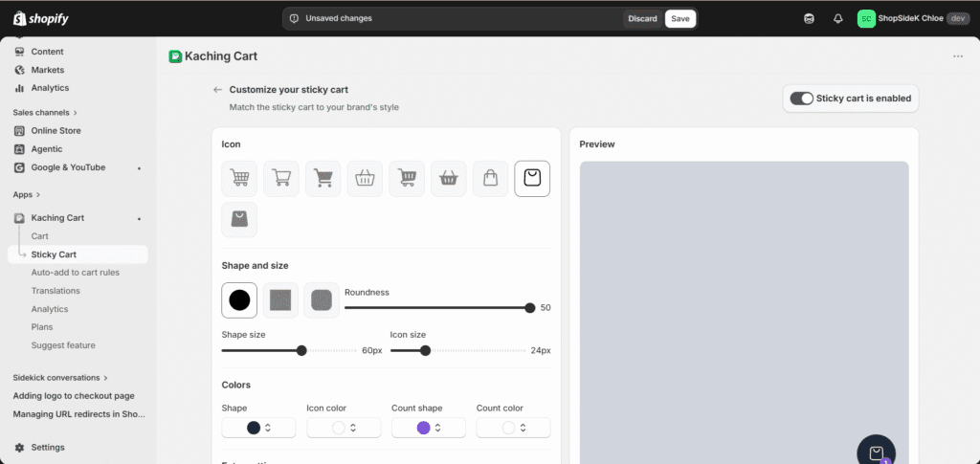Open Managing URL redirects conversation
980x464 pixels.
pyautogui.click(x=78, y=414)
